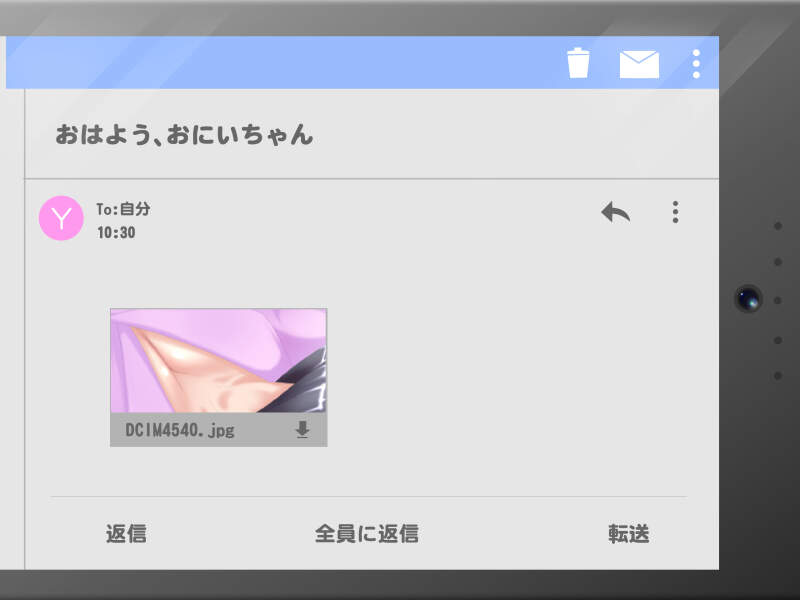Click the envelope icon in the toolbar
The image size is (800, 600).
pos(639,64)
